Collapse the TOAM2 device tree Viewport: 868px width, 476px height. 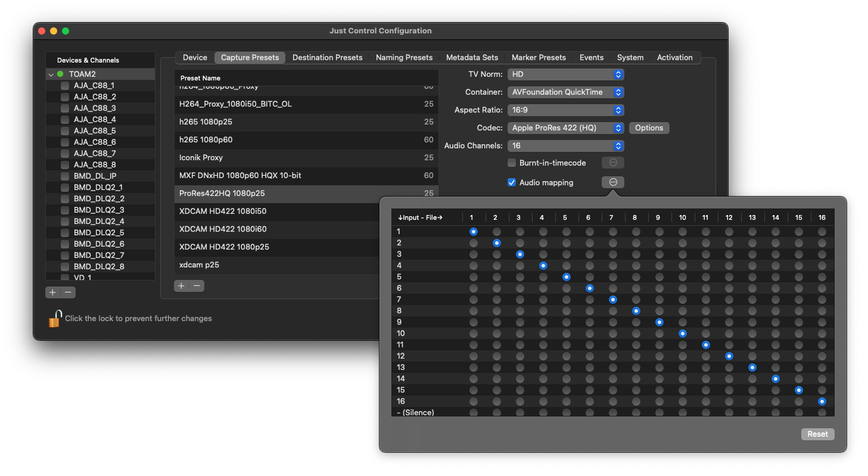point(51,74)
